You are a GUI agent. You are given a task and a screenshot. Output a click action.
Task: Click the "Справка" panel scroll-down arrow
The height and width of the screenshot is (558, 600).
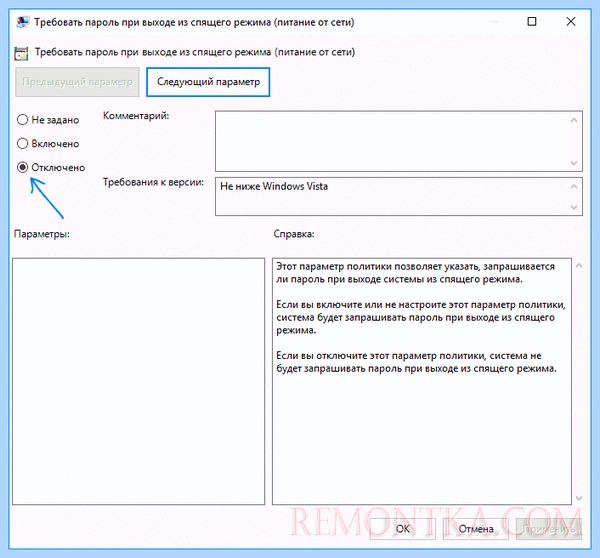click(x=579, y=498)
